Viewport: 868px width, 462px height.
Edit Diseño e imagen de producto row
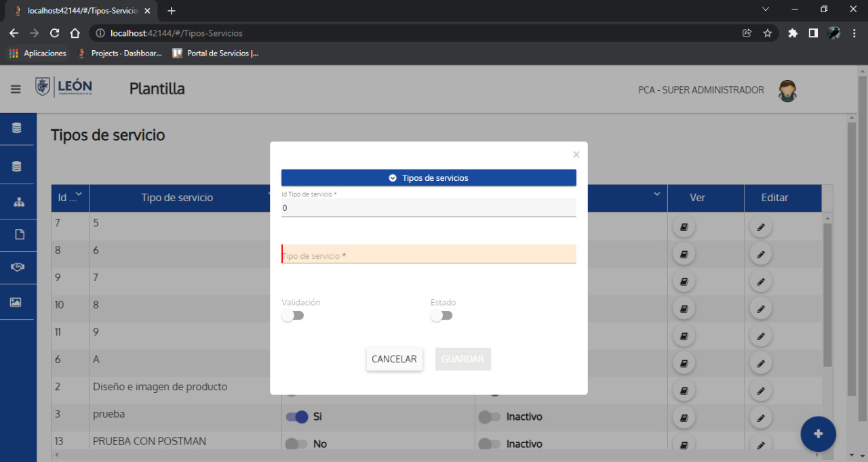pos(761,391)
